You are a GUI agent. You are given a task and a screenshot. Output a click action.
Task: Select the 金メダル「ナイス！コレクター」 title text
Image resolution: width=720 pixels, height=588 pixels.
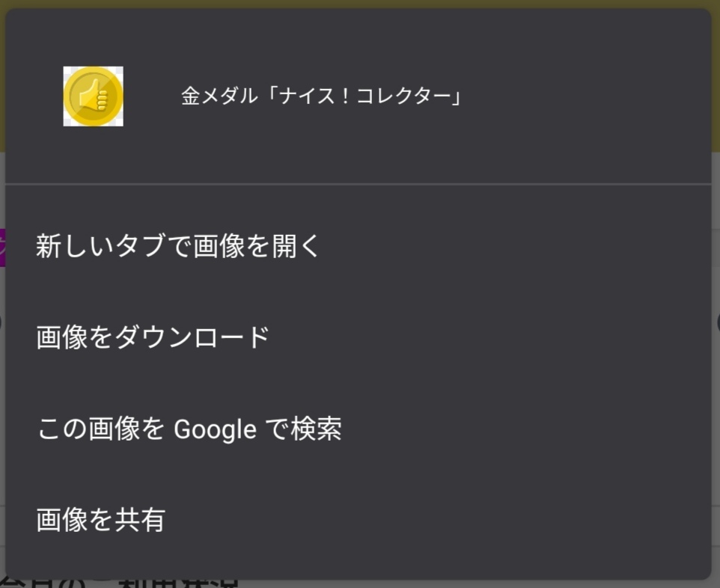pyautogui.click(x=320, y=97)
